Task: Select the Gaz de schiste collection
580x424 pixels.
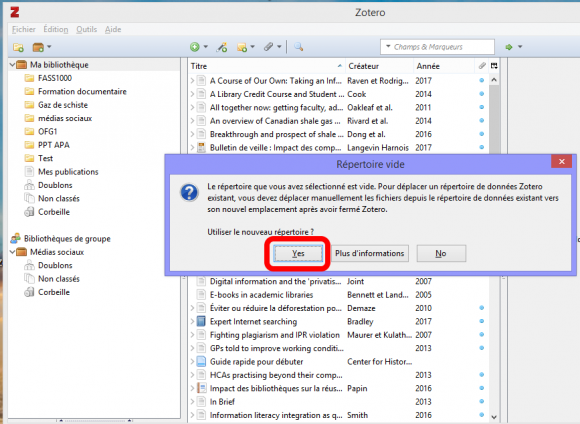Action: coord(63,105)
